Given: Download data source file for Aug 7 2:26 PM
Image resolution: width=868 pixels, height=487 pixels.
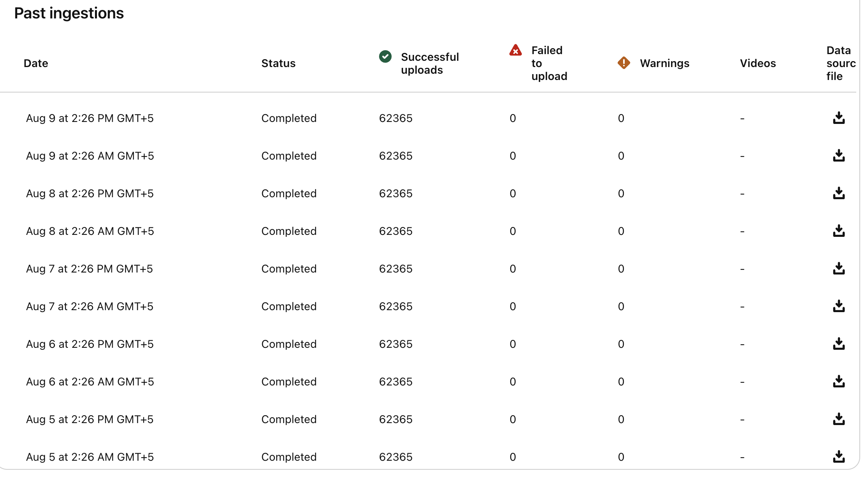Looking at the screenshot, I should click(839, 269).
